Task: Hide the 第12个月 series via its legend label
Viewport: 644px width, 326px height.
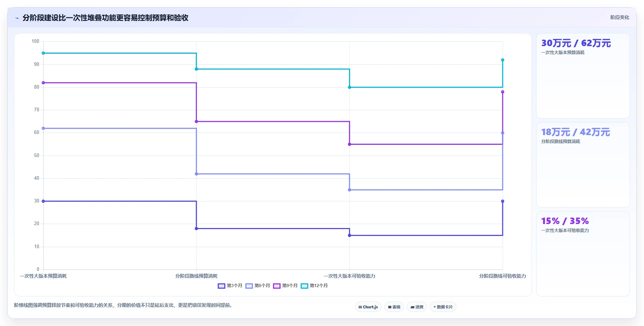Action: click(x=319, y=286)
